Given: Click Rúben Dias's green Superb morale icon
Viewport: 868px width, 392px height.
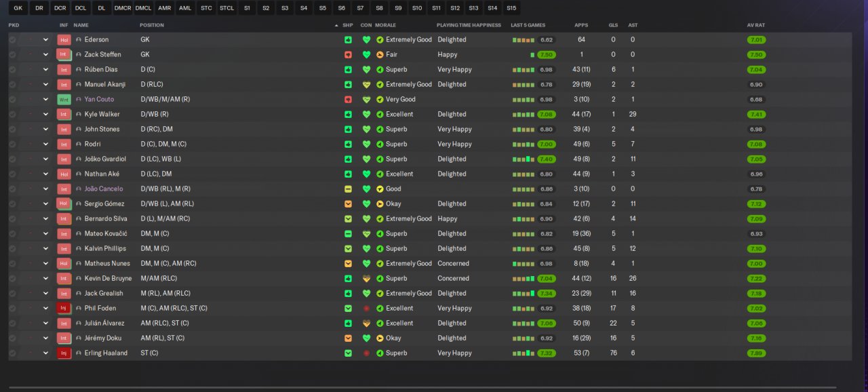Looking at the screenshot, I should pos(380,69).
